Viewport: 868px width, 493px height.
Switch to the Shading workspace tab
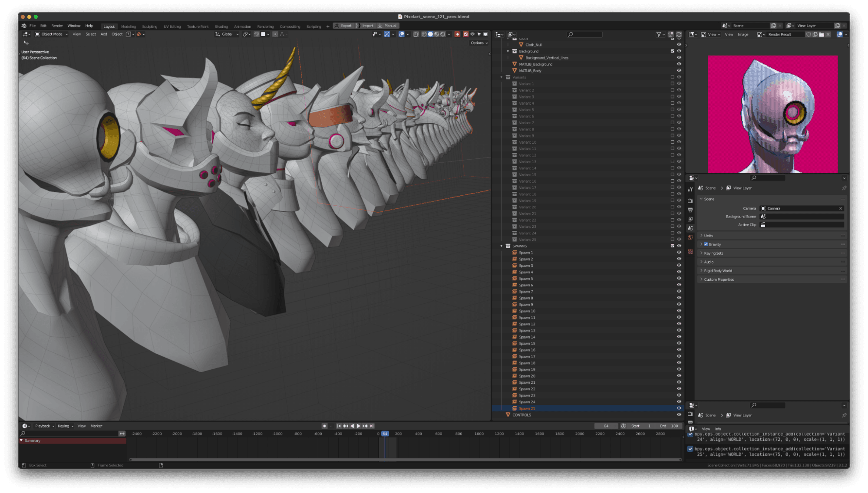[x=221, y=26]
